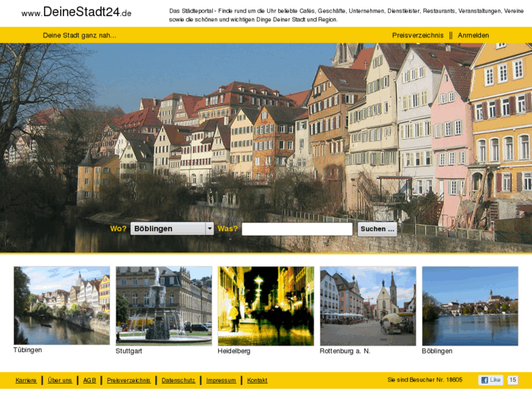Click the 'Deine Stadt ganz nah...' slogan
The width and height of the screenshot is (532, 399).
point(79,35)
